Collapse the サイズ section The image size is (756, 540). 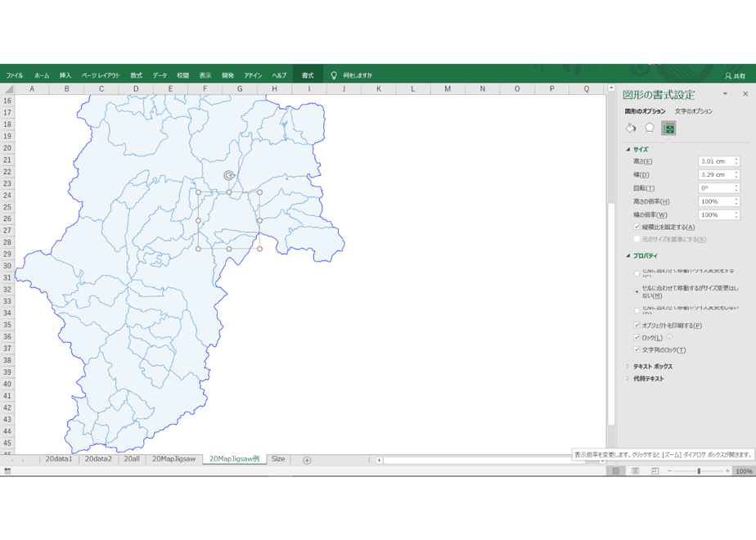(628, 150)
